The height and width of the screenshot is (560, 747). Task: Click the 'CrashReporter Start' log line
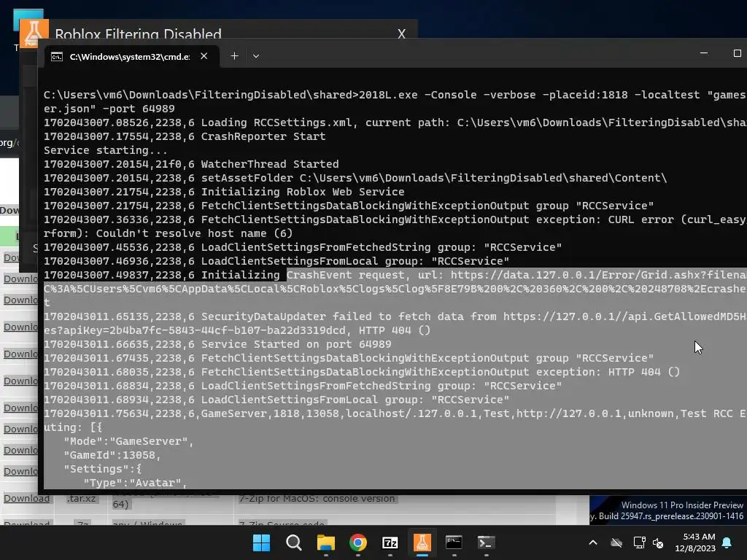(x=185, y=136)
